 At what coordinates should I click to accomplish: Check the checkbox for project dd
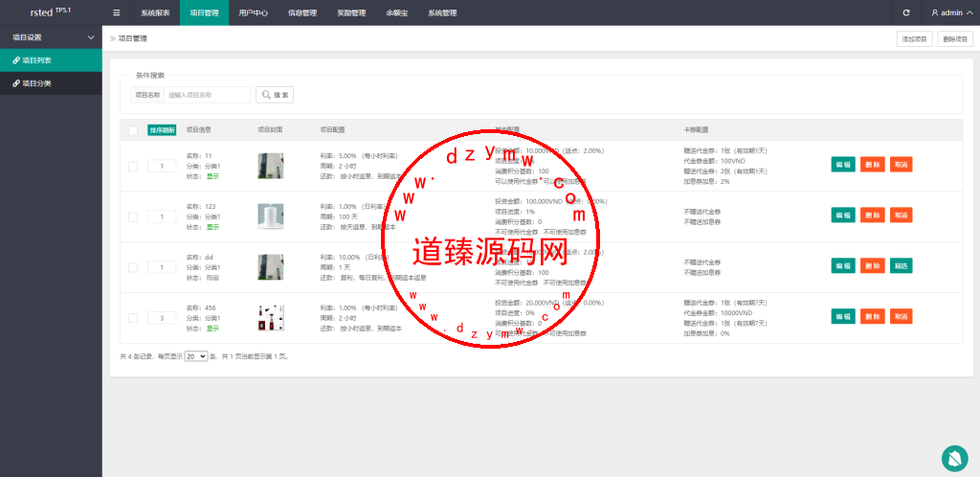(132, 267)
